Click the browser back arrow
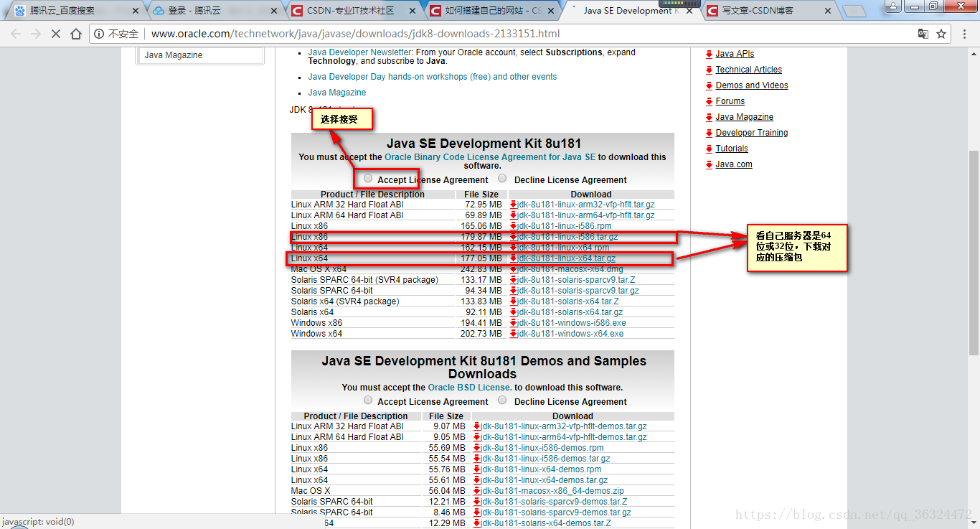 click(x=16, y=34)
